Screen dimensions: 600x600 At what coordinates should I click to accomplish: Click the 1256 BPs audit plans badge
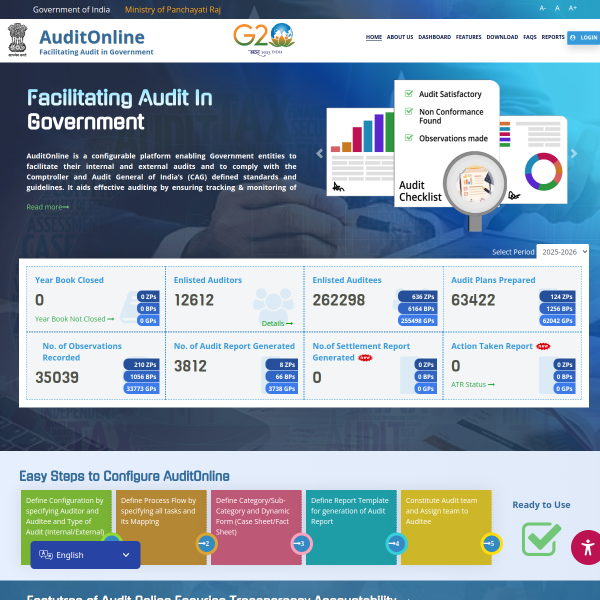pyautogui.click(x=558, y=309)
